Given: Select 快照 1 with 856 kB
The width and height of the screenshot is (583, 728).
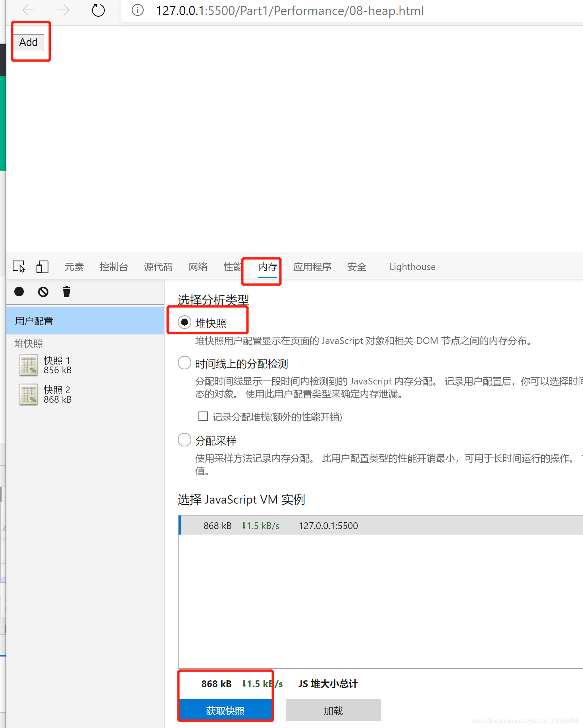Looking at the screenshot, I should (85, 365).
